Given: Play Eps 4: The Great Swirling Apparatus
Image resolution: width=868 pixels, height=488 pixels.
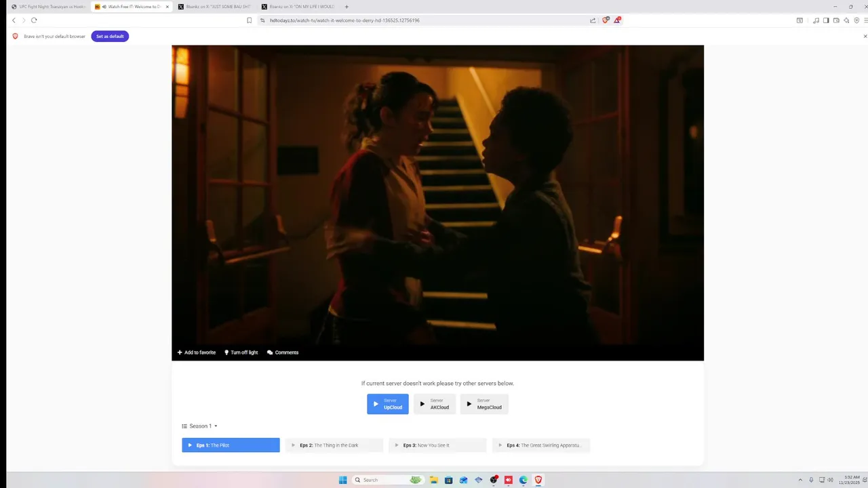Looking at the screenshot, I should tap(541, 445).
